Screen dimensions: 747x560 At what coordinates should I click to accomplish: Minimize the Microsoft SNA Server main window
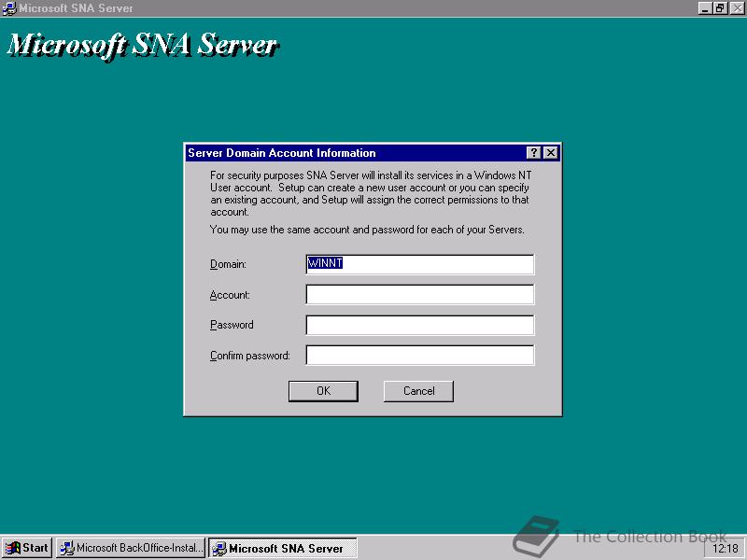point(705,8)
